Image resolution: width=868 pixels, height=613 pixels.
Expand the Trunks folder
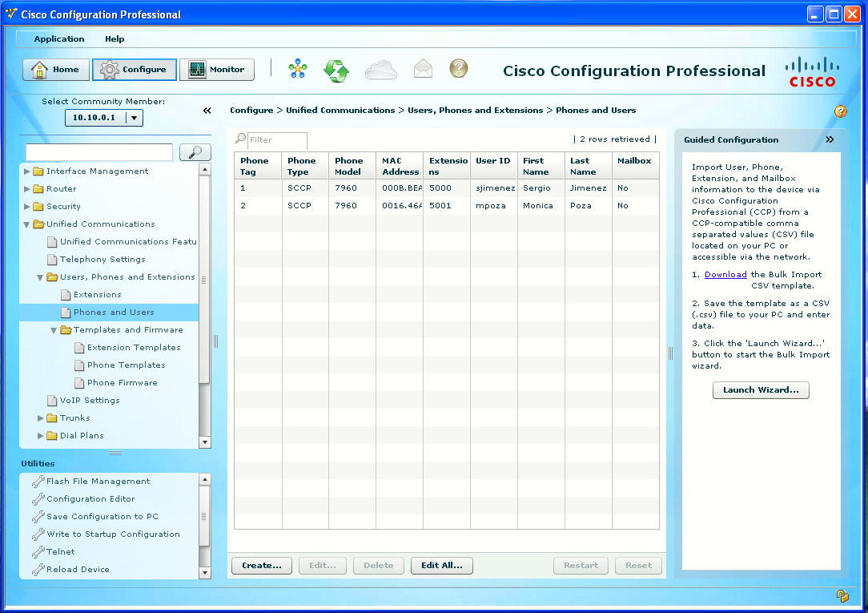coord(40,418)
